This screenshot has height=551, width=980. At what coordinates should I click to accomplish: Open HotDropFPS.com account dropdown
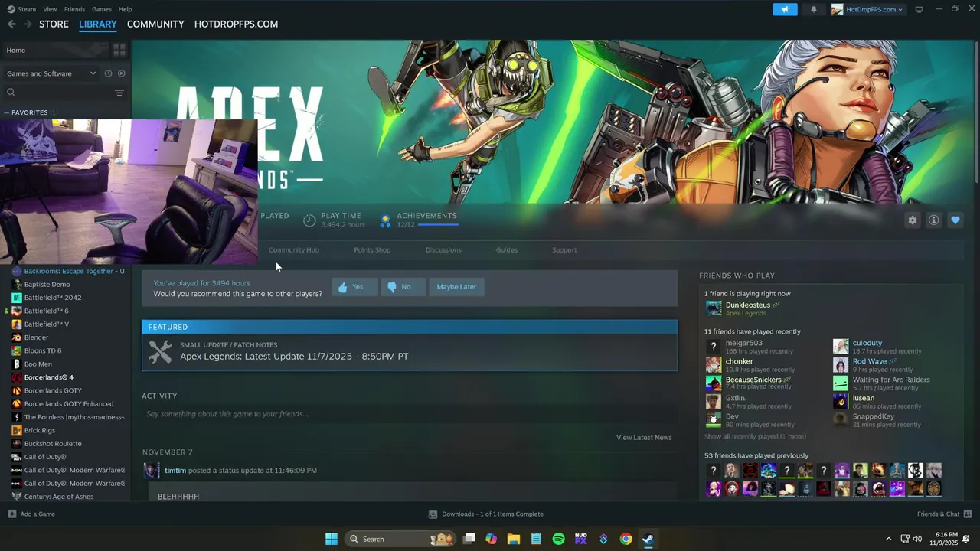pos(868,9)
